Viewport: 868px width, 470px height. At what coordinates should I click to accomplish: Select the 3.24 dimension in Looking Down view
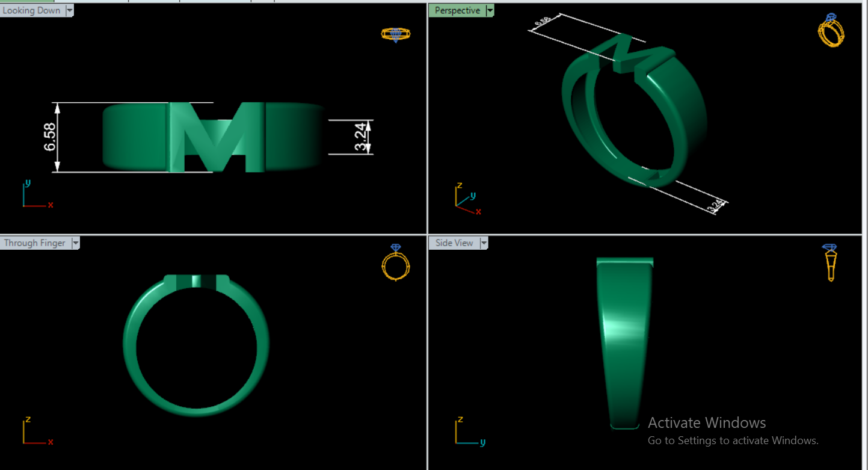(360, 137)
